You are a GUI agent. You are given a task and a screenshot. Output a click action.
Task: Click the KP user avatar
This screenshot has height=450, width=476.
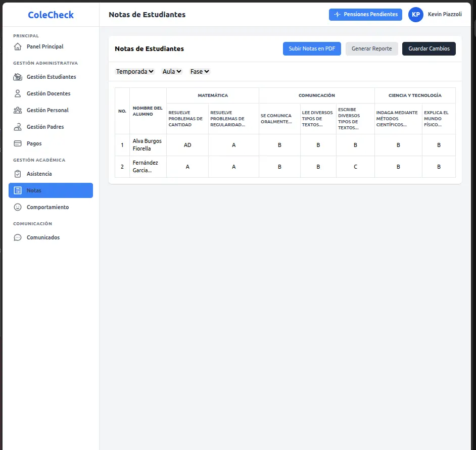click(415, 15)
